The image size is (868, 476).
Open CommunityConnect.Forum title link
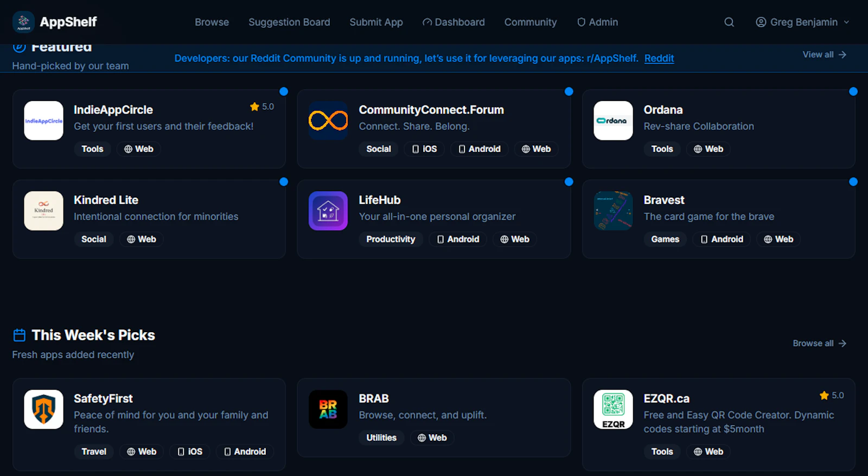(431, 110)
